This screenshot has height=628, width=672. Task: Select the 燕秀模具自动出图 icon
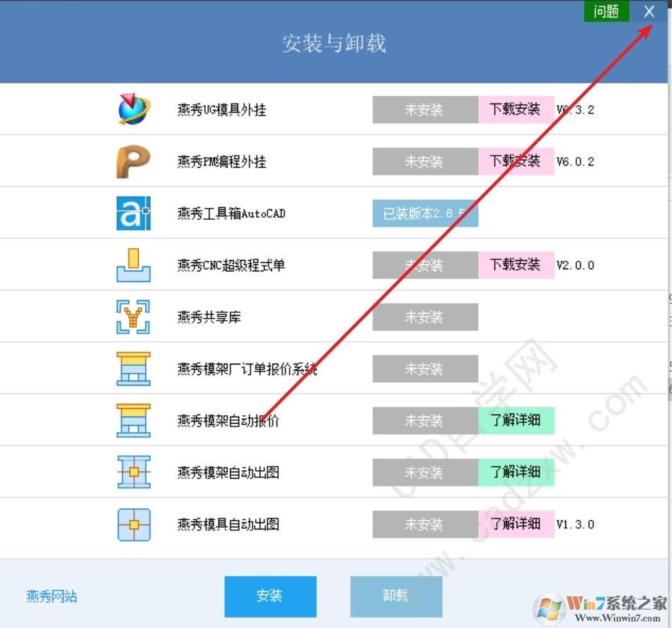tap(133, 524)
